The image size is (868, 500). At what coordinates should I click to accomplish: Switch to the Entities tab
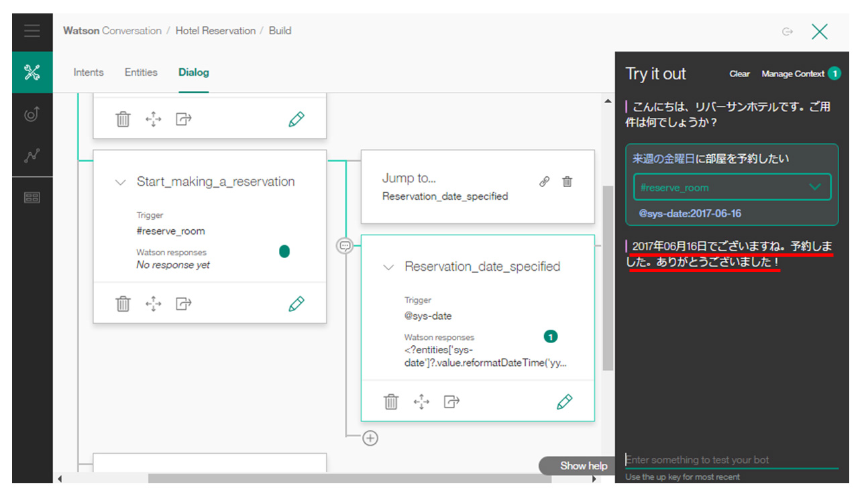tap(141, 72)
